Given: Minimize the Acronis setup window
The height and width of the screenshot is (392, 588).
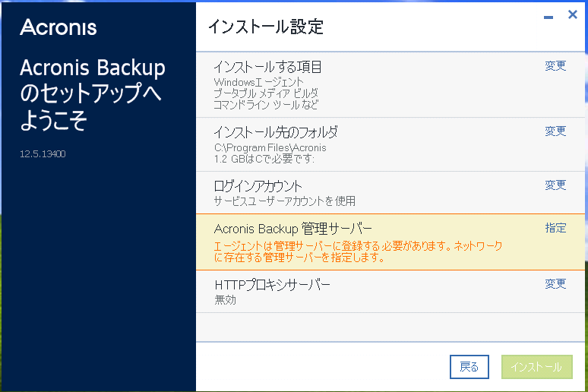Looking at the screenshot, I should 548,17.
